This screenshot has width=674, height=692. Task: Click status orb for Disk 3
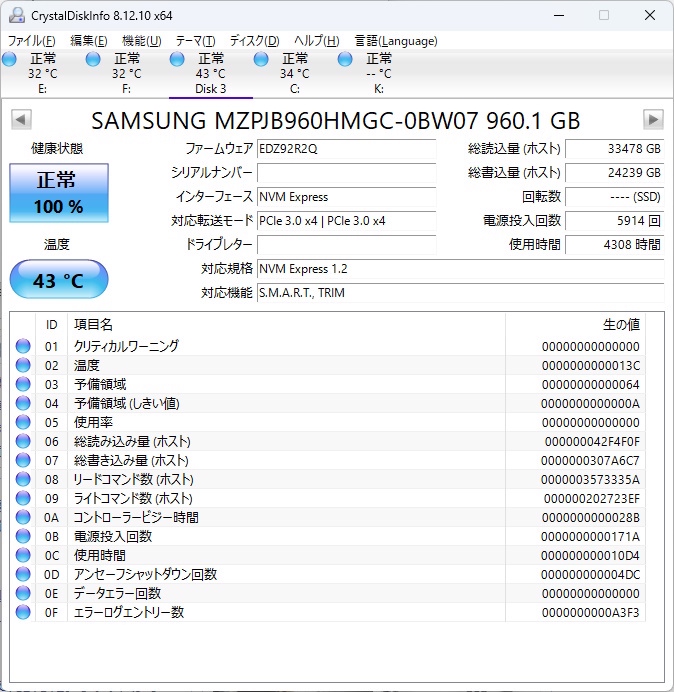coord(178,60)
